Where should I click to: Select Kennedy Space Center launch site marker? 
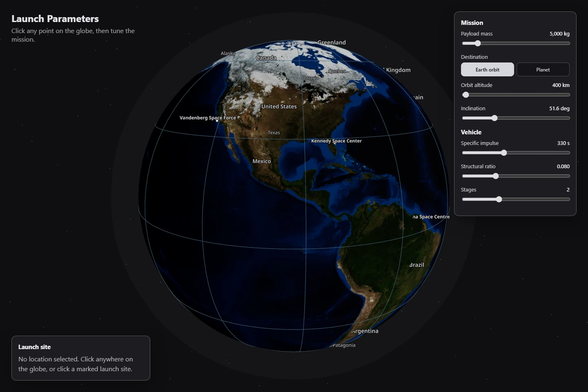click(335, 143)
